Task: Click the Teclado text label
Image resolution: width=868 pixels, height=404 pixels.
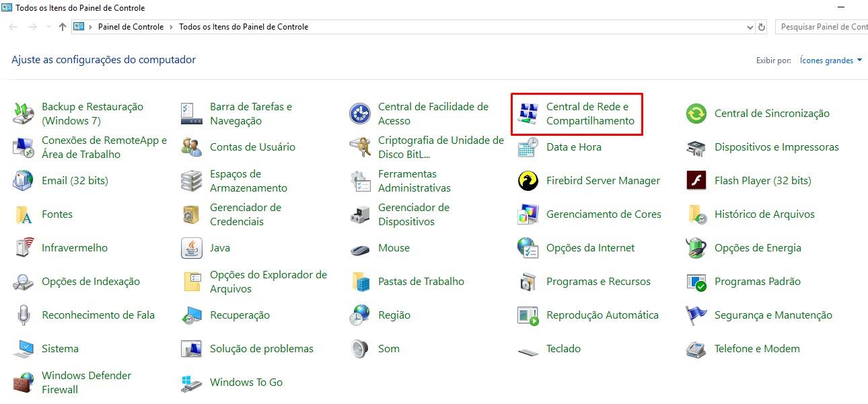Action: 563,349
